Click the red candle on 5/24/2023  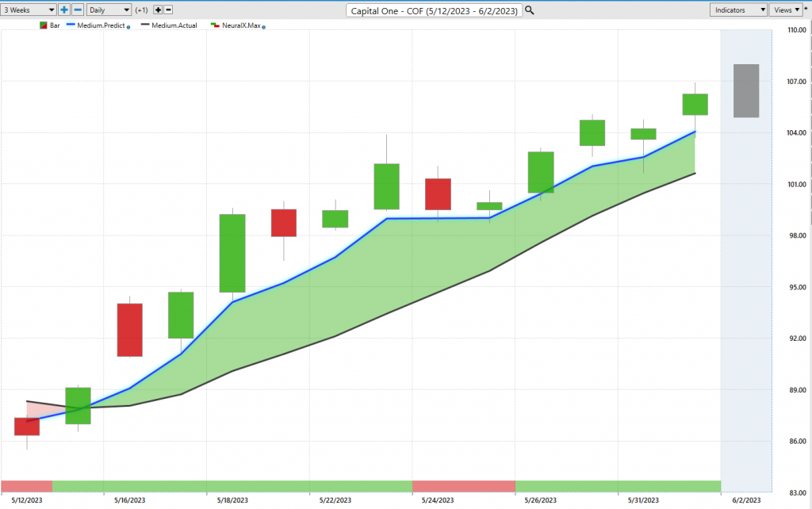click(438, 194)
